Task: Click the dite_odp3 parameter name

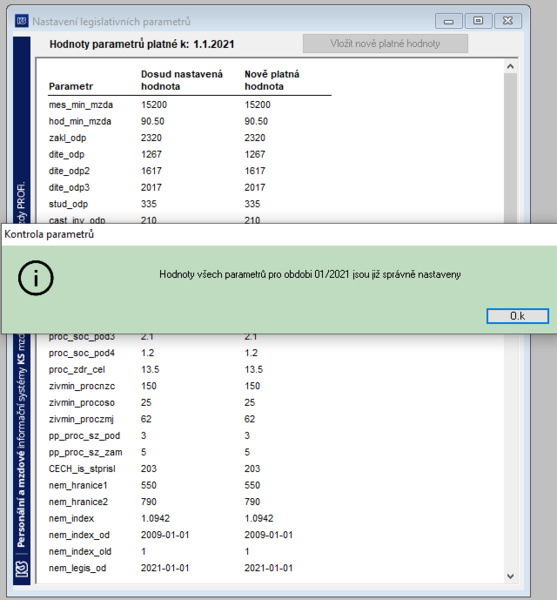Action: [69, 188]
